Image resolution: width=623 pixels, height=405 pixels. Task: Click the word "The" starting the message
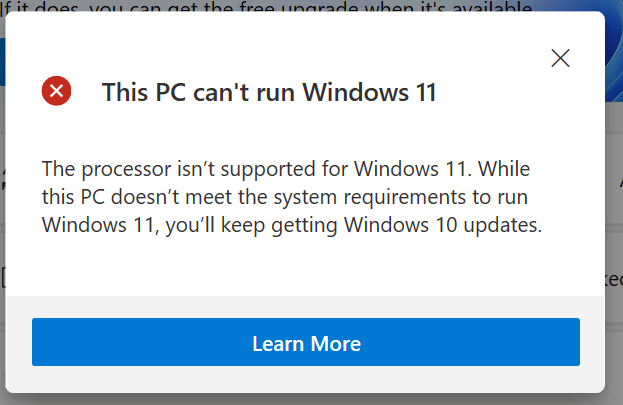click(x=57, y=164)
